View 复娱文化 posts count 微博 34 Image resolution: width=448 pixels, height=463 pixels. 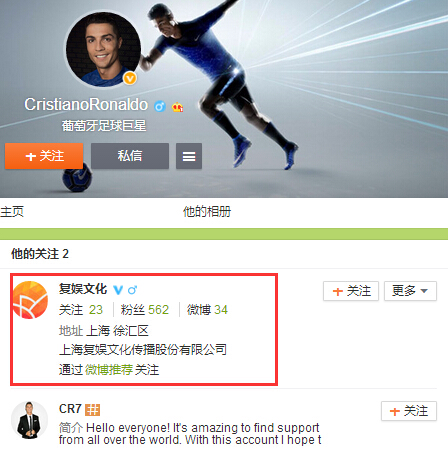tap(207, 310)
